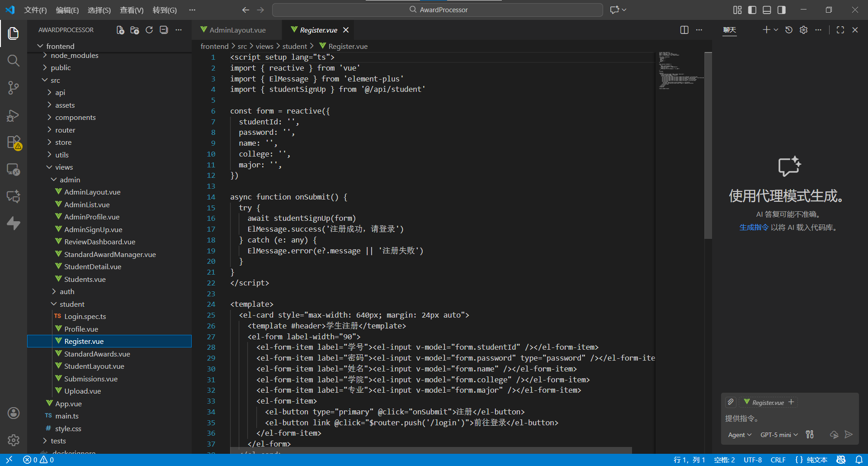Start a new chat with plus icon

766,30
